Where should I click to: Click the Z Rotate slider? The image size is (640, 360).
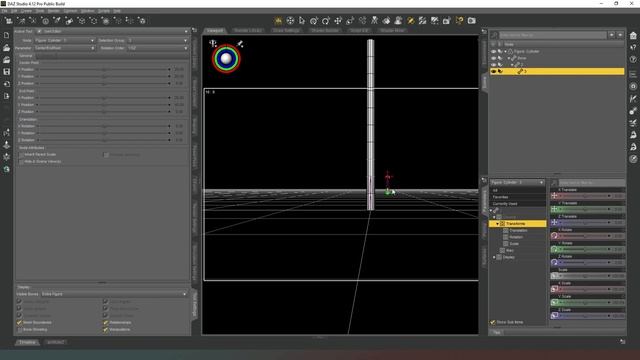[585, 262]
